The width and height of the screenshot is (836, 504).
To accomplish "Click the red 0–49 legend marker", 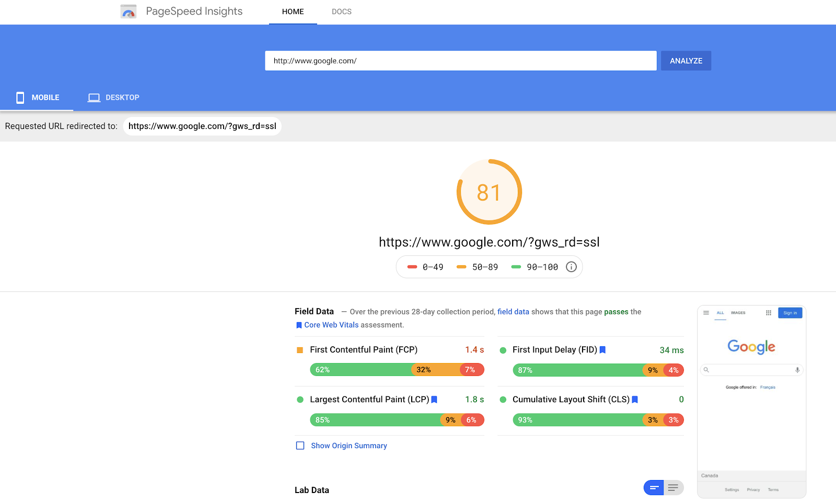I will coord(412,267).
